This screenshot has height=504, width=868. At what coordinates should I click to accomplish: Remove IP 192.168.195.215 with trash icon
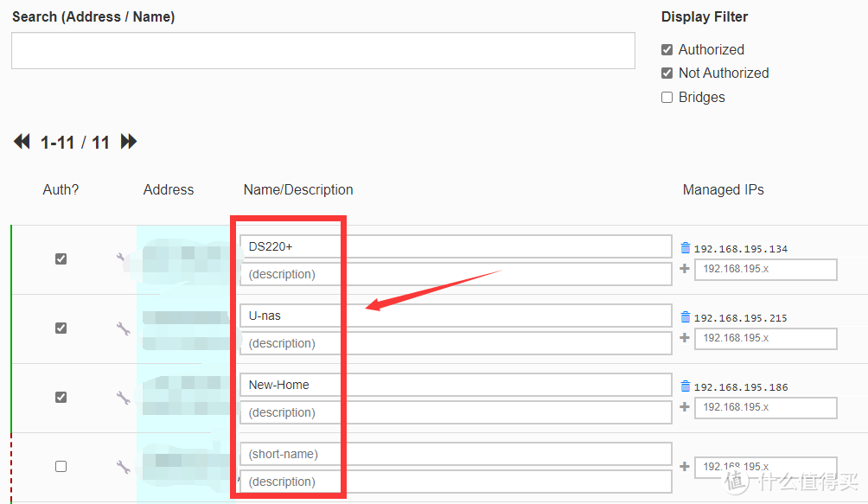[686, 317]
